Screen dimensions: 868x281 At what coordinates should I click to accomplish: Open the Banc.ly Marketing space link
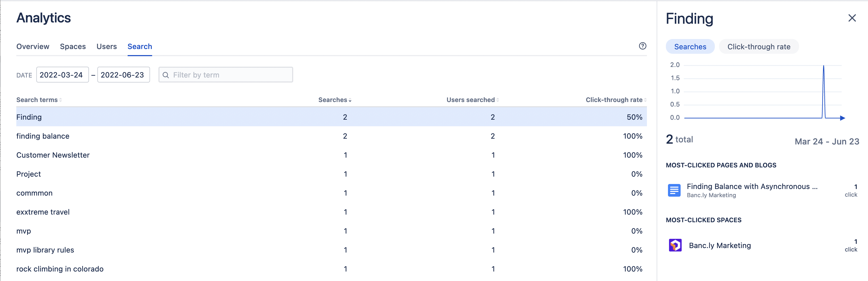[x=720, y=245]
